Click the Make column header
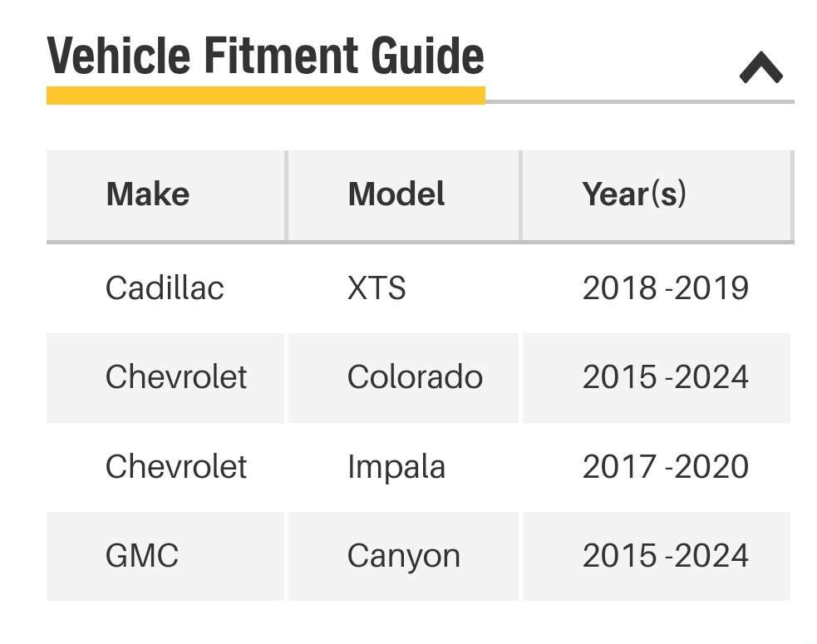Viewport: 817px width, 644px height. tap(148, 194)
